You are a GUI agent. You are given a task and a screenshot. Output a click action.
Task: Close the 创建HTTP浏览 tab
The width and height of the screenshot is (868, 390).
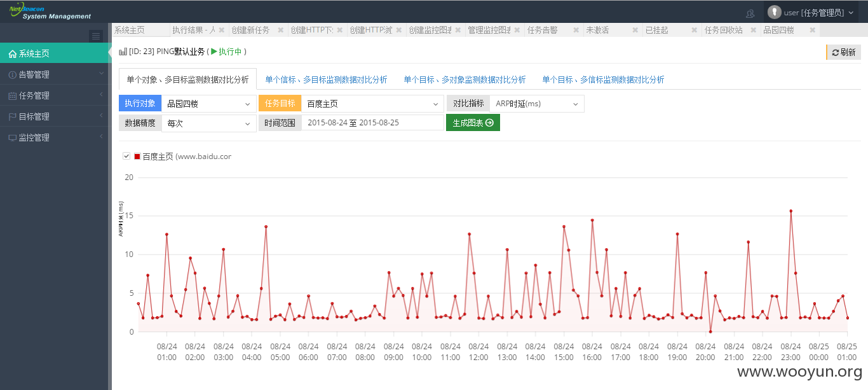point(398,30)
